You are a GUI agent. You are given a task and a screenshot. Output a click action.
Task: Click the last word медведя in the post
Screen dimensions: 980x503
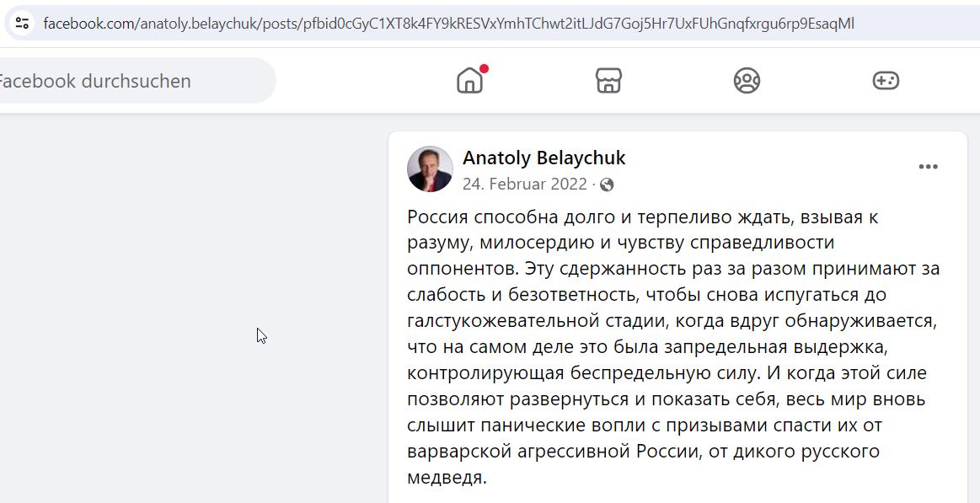click(446, 478)
